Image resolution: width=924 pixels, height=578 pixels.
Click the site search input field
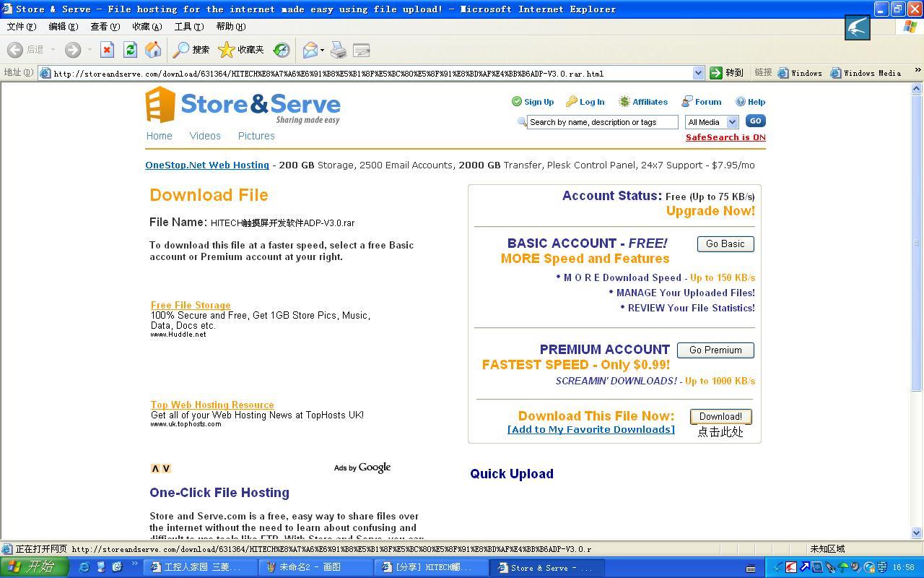pos(601,122)
